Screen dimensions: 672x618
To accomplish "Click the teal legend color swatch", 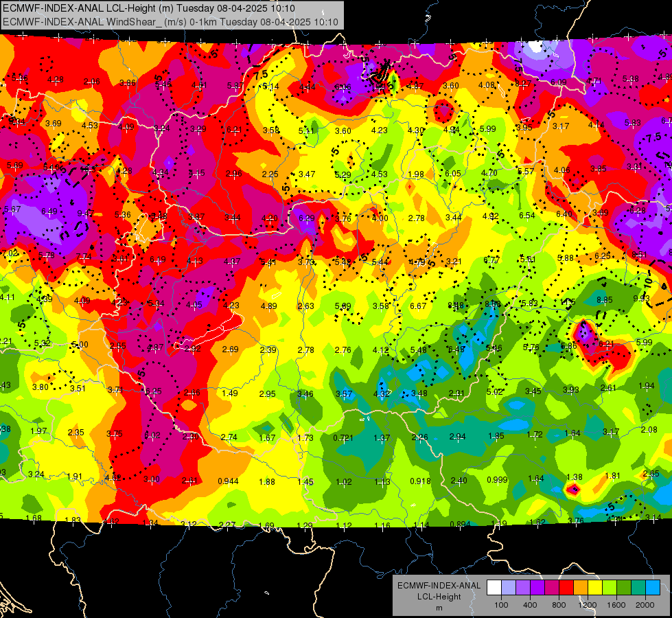I will tap(638, 588).
